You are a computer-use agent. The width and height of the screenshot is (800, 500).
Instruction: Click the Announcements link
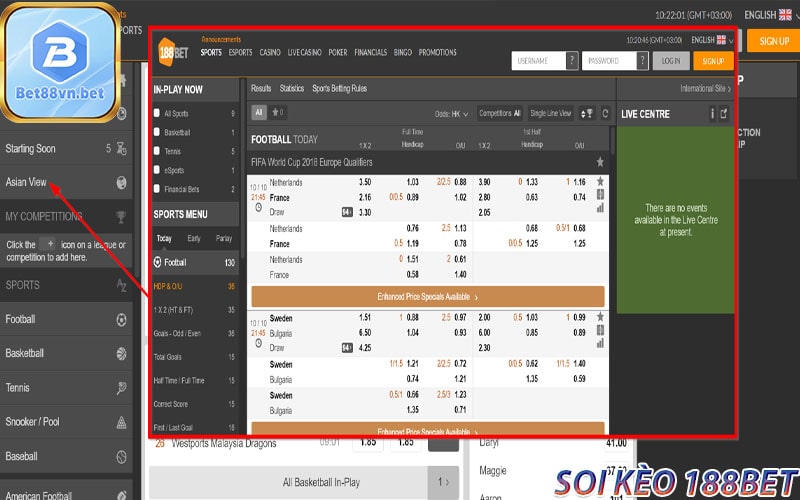(x=221, y=39)
